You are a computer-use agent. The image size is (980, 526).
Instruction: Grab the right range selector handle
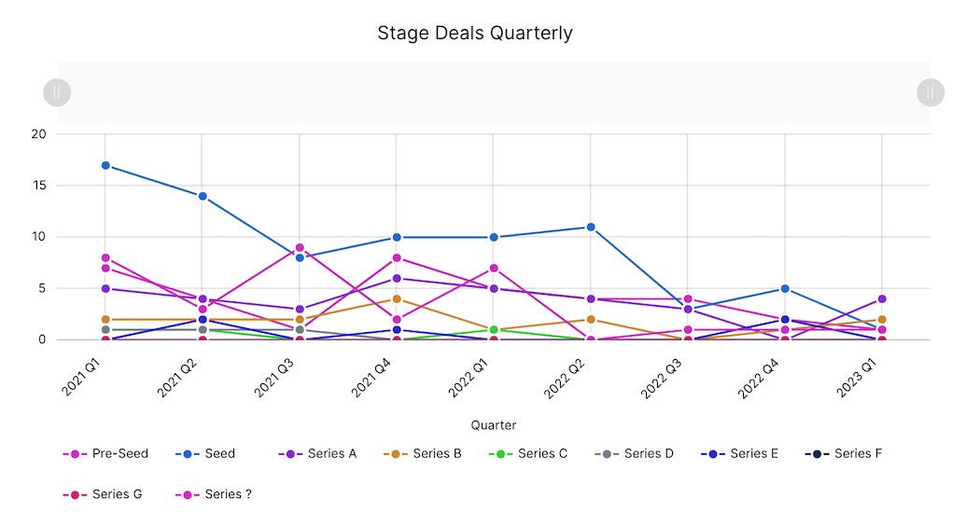tap(931, 92)
